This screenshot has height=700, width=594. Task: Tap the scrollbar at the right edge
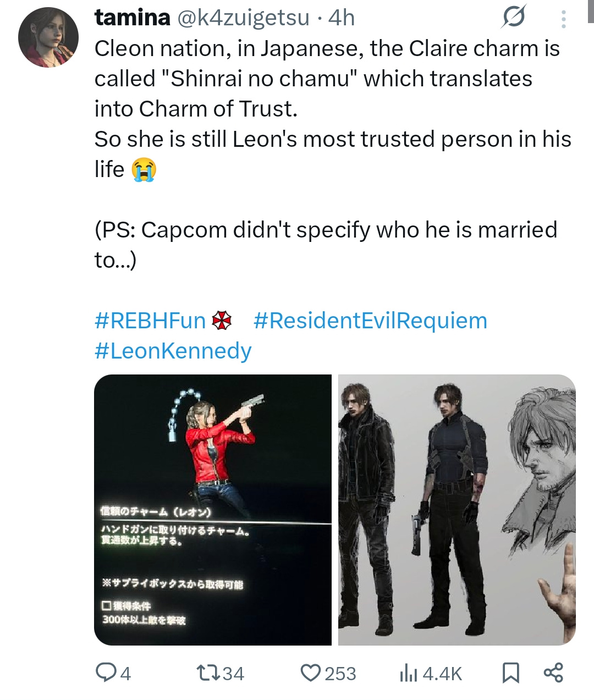[x=591, y=11]
